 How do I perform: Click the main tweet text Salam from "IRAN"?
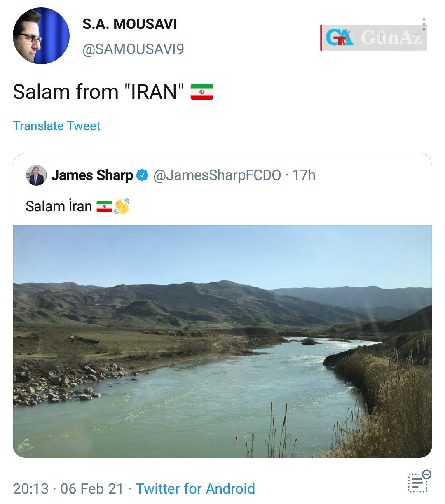(98, 92)
